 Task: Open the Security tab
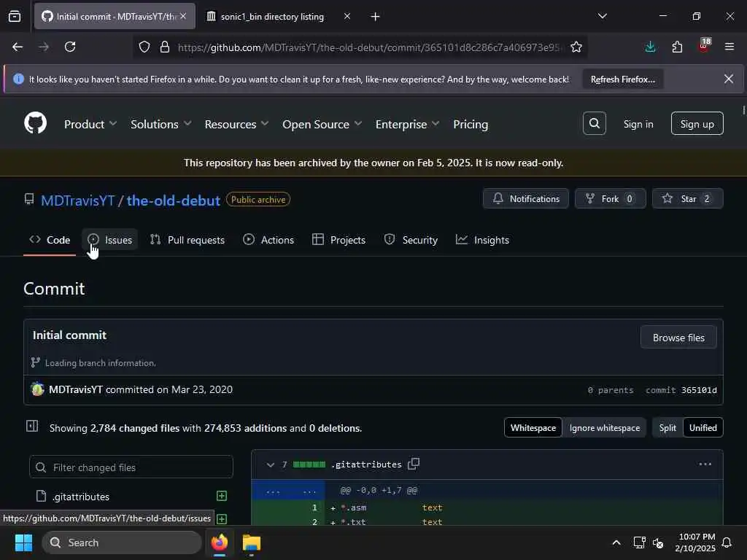(x=411, y=239)
